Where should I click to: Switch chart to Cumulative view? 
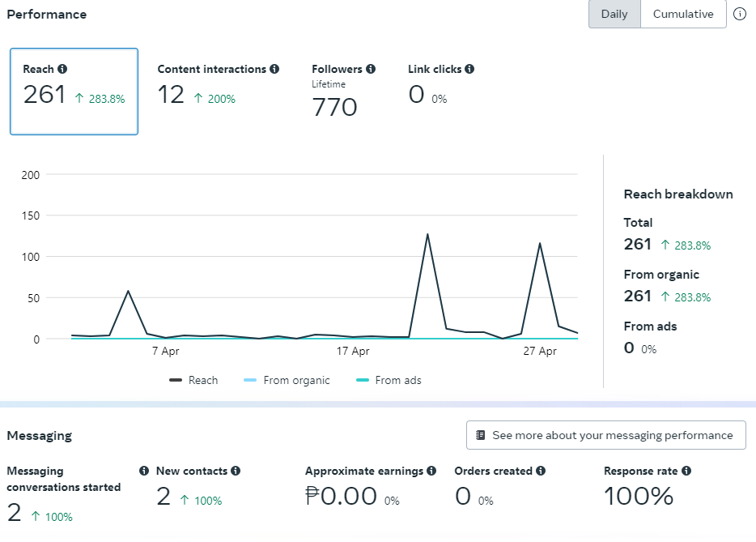click(683, 15)
